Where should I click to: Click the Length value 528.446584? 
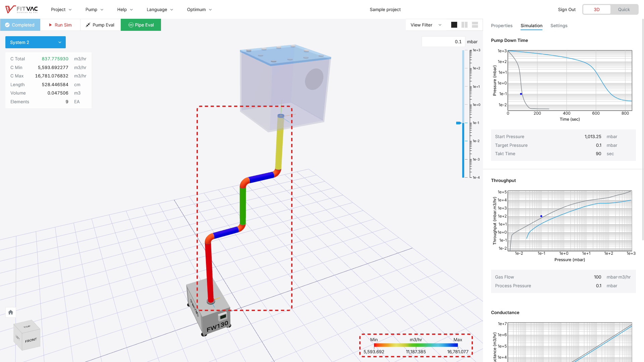(x=55, y=84)
